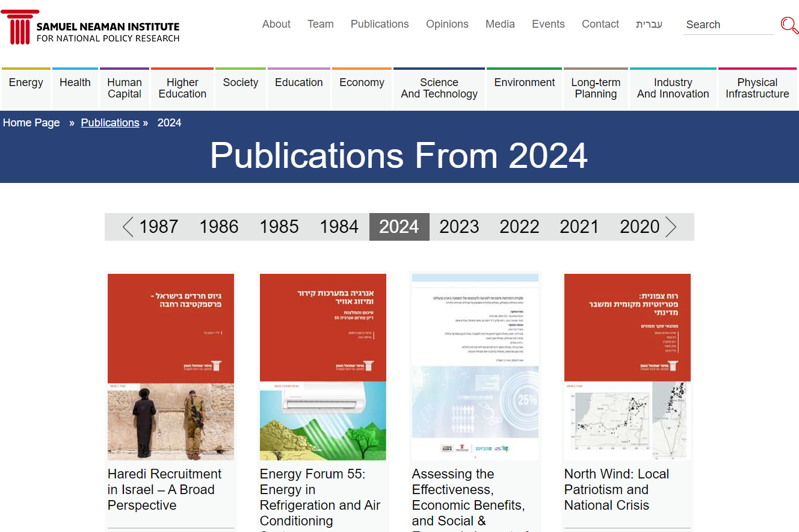Choose year 2023 in year selector
This screenshot has width=799, height=532.
point(459,227)
